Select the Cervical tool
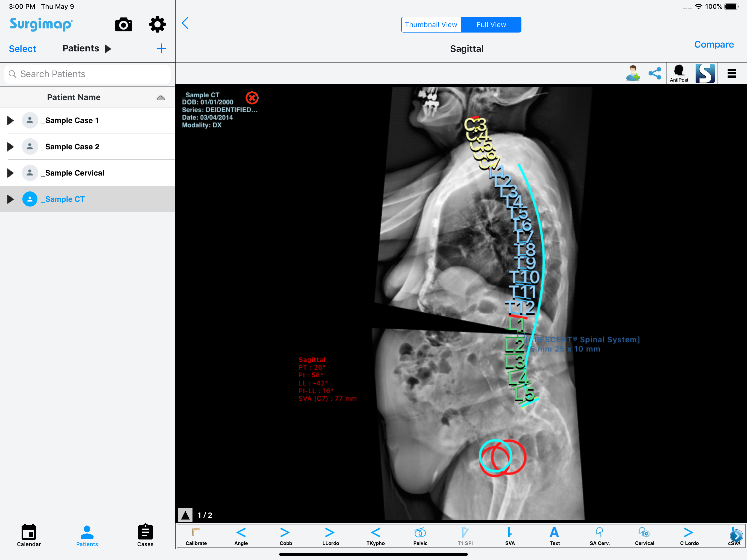The height and width of the screenshot is (560, 747). (644, 536)
